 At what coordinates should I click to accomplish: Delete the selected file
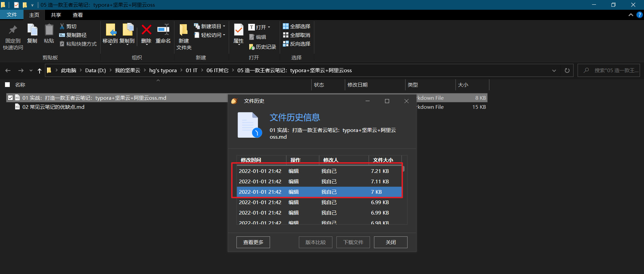pyautogui.click(x=146, y=34)
